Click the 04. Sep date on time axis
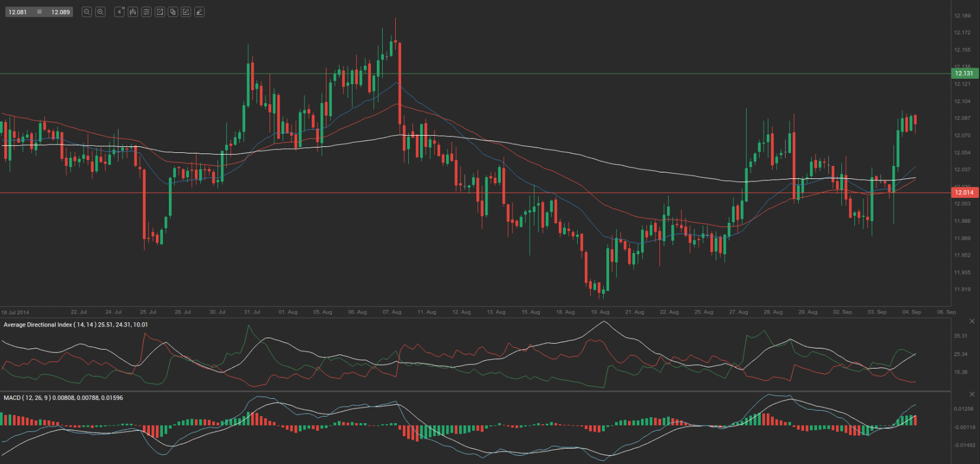The height and width of the screenshot is (464, 980). [x=911, y=312]
